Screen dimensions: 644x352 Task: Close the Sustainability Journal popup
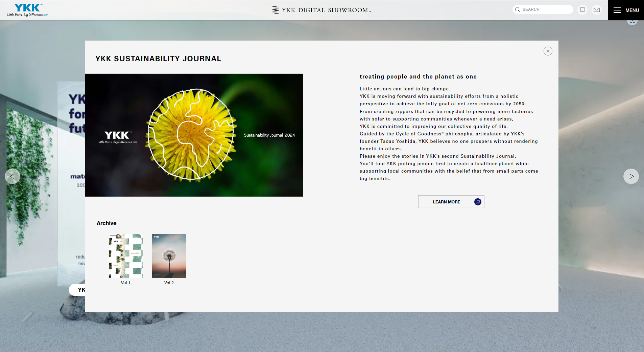(548, 51)
